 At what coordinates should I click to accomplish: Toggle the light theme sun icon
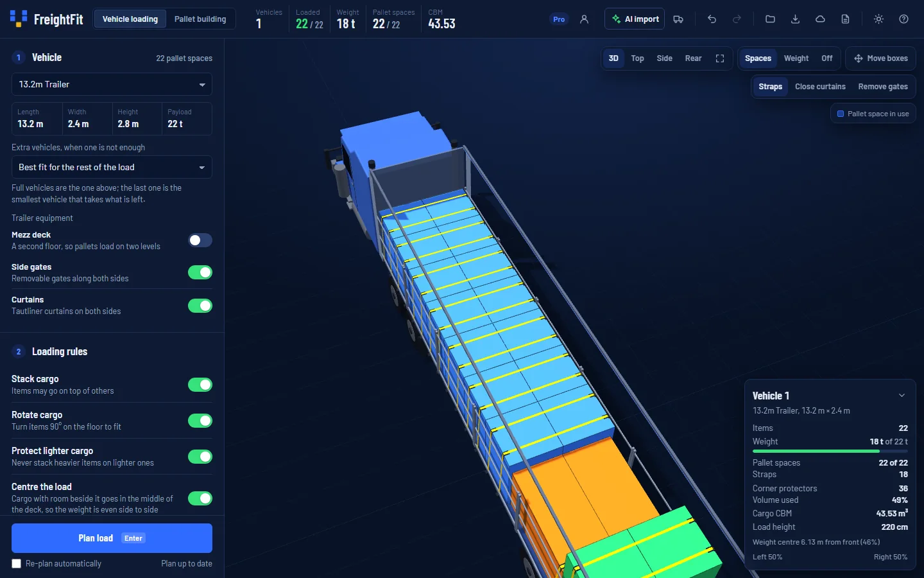[x=878, y=19]
